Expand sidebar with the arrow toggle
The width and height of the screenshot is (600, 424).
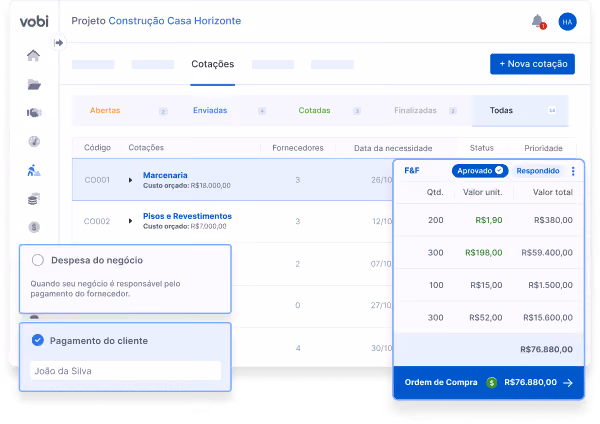coord(59,42)
